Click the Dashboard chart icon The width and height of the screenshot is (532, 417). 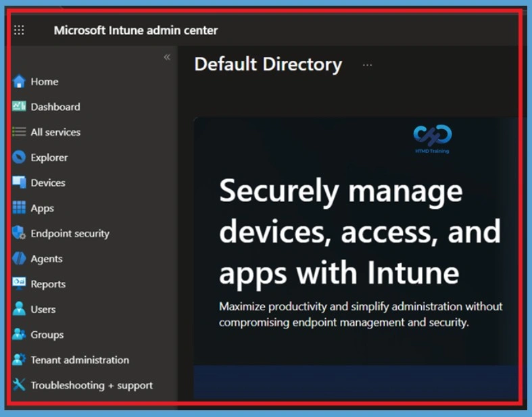click(19, 107)
